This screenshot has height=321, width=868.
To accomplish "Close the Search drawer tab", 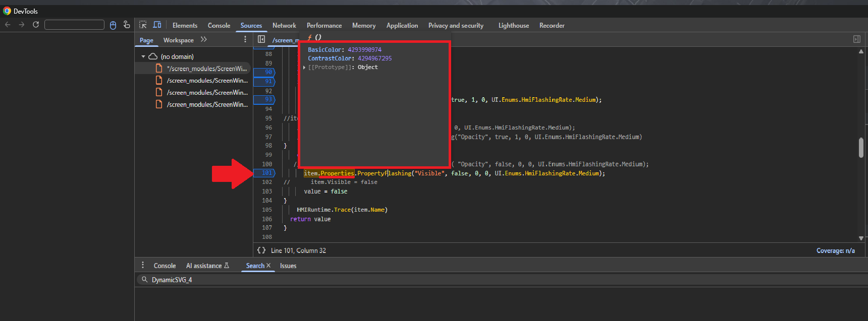I will tap(268, 266).
